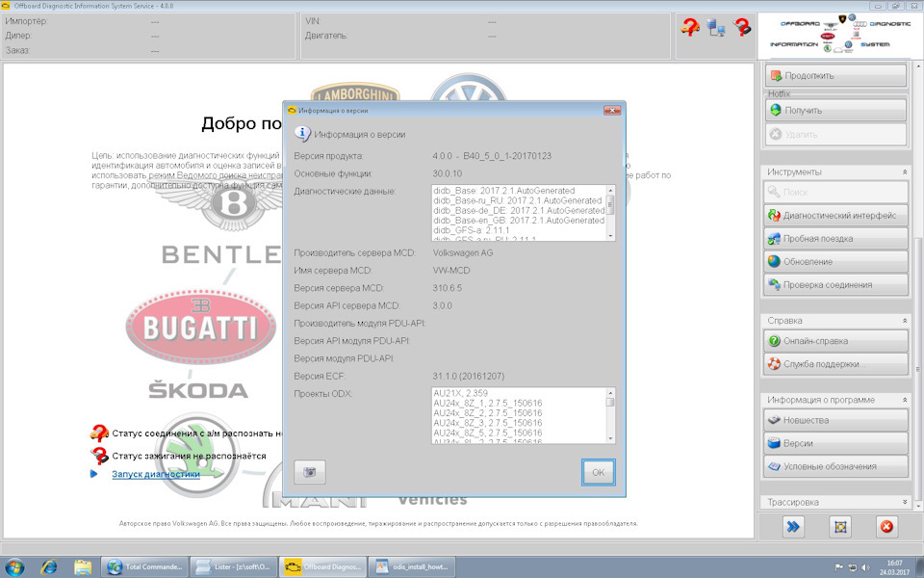
Task: Collapse Информация о программе section
Action: coord(905,399)
